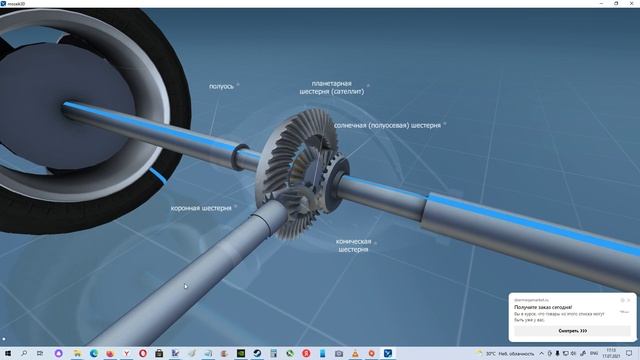Select 'солнечная (полуосевая) шестерня' label

(x=387, y=125)
